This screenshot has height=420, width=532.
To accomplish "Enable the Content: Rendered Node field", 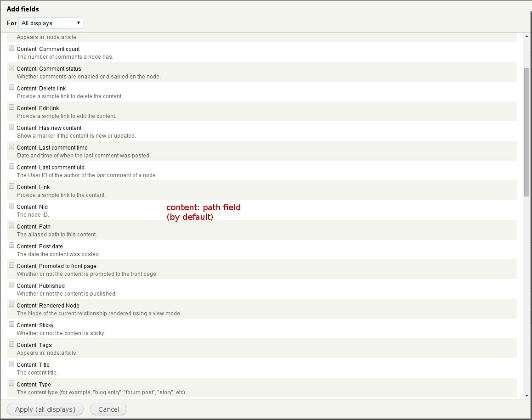I will tap(11, 304).
